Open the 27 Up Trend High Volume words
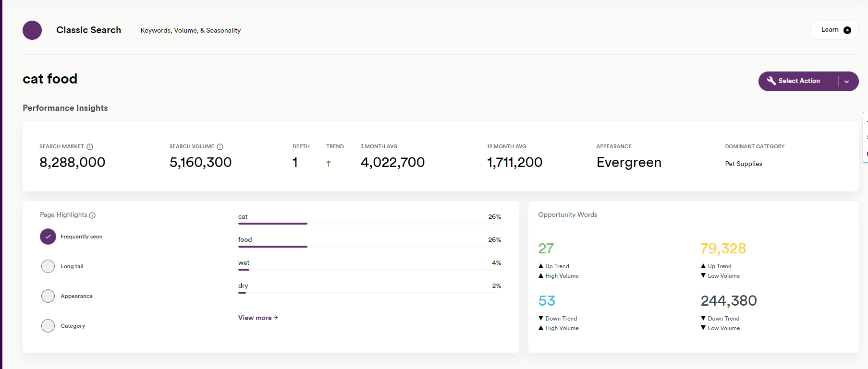This screenshot has height=369, width=868. tap(546, 249)
